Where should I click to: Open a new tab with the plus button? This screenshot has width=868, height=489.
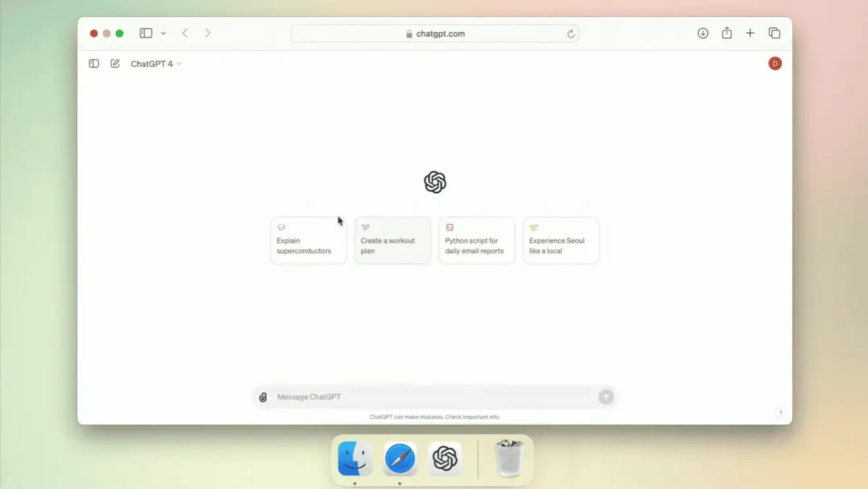coord(750,33)
